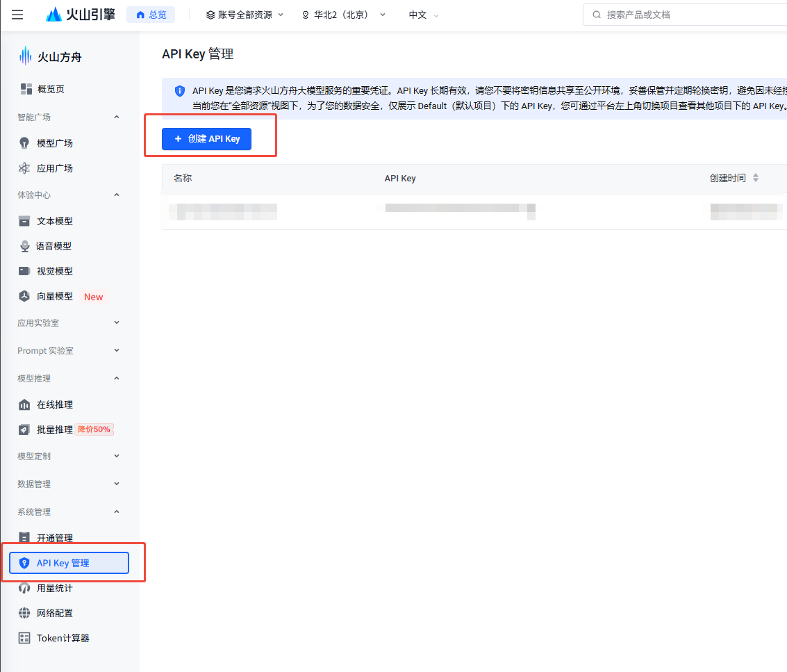Click the 火山方舟 waveform logo icon
Image resolution: width=787 pixels, height=672 pixels.
[25, 56]
